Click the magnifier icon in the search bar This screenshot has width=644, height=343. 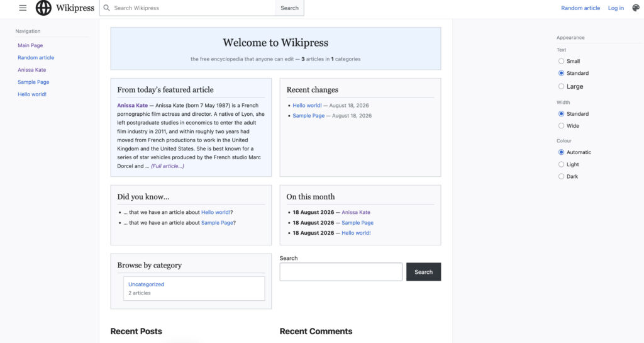click(106, 8)
